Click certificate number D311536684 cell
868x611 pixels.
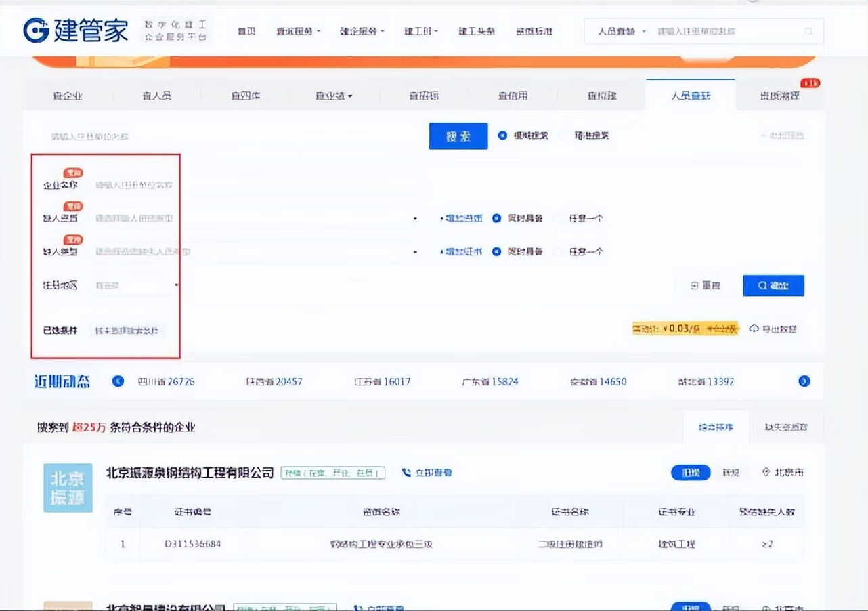click(193, 544)
